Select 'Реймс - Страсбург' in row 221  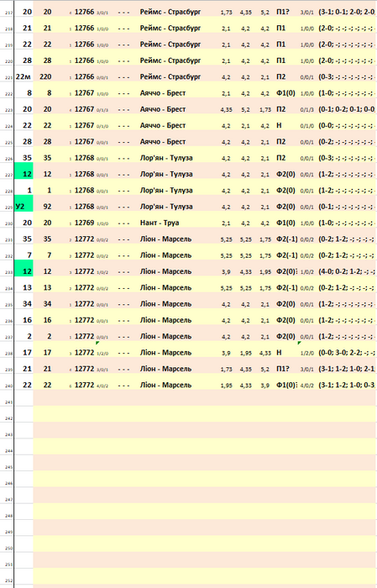pyautogui.click(x=170, y=76)
